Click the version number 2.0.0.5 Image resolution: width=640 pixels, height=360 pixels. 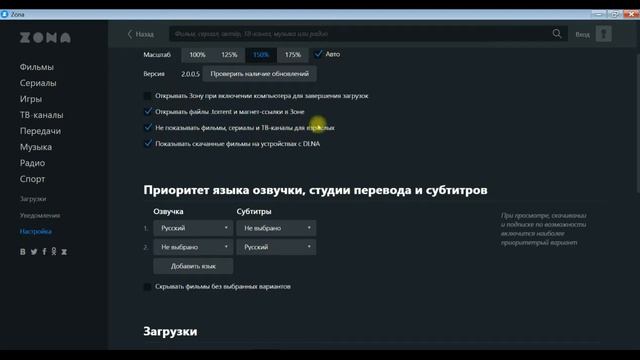tap(190, 74)
